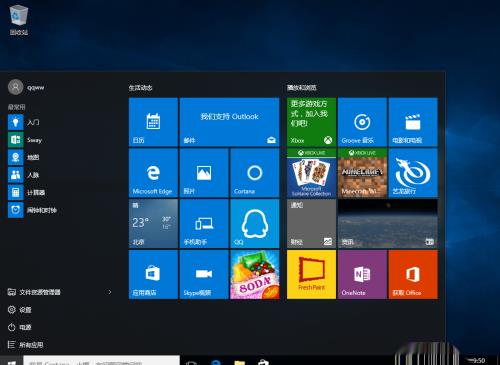The image size is (500, 365).
Task: Open the 应用商店 Store tile
Action: 153,275
